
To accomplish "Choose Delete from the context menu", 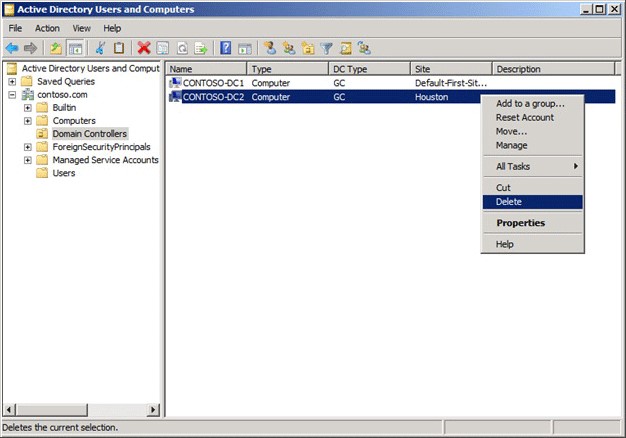I will tap(509, 201).
